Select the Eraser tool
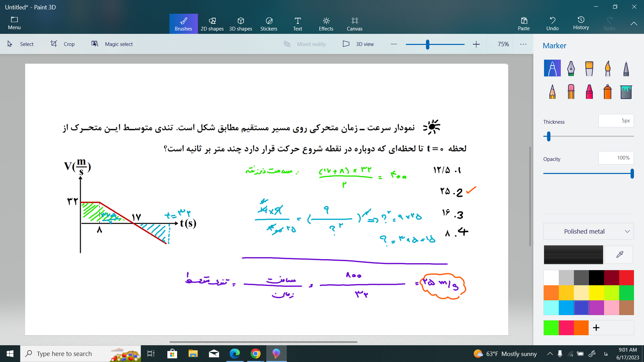The width and height of the screenshot is (644, 362). [x=571, y=91]
